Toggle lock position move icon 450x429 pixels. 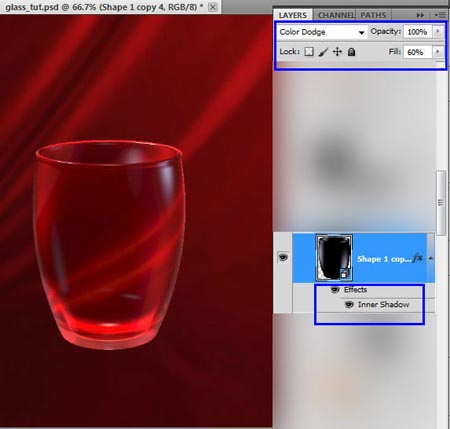tap(337, 52)
